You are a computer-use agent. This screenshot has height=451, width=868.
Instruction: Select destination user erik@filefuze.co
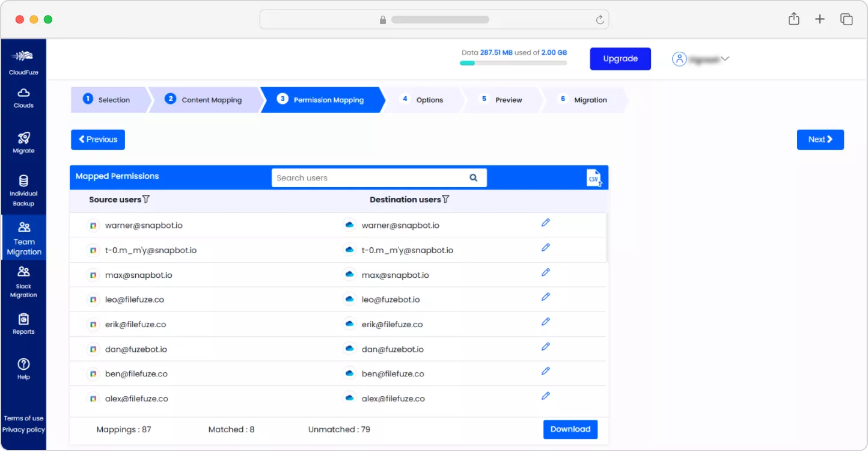coord(392,325)
